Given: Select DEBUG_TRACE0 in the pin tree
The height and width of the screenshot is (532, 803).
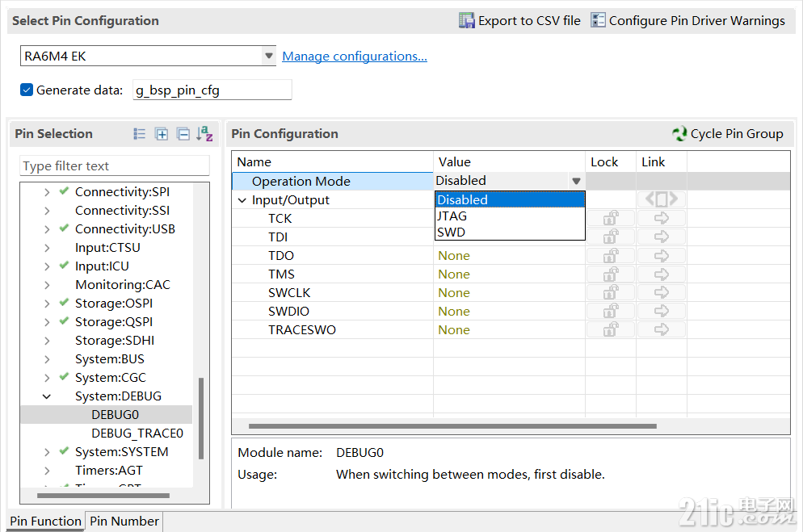Looking at the screenshot, I should 137,434.
